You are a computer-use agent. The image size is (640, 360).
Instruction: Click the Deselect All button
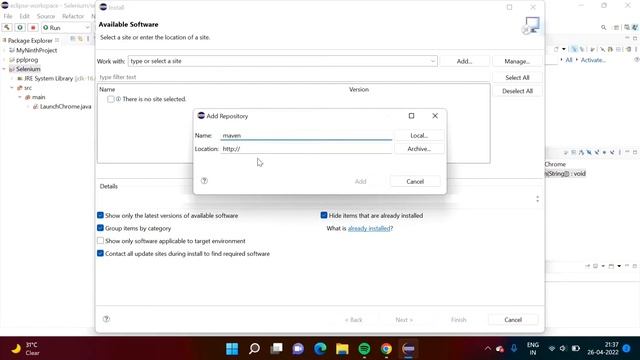point(517,91)
